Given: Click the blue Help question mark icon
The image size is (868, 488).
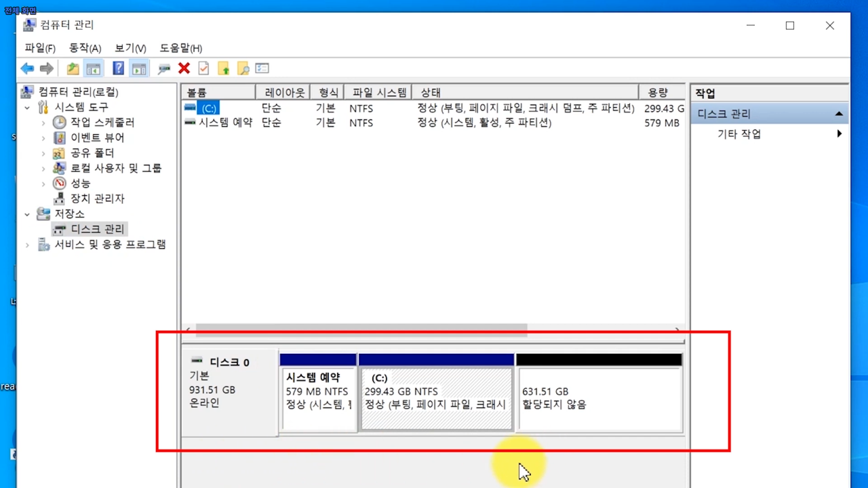Looking at the screenshot, I should click(x=118, y=68).
